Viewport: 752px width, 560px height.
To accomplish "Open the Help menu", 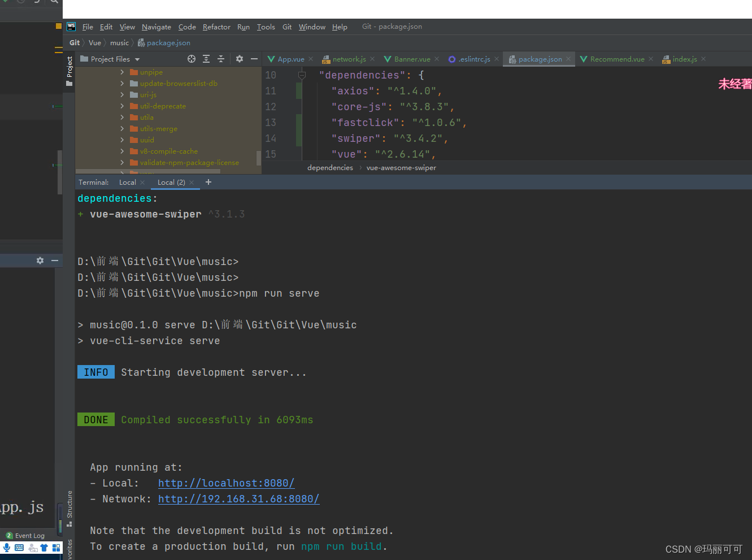I will click(x=340, y=27).
